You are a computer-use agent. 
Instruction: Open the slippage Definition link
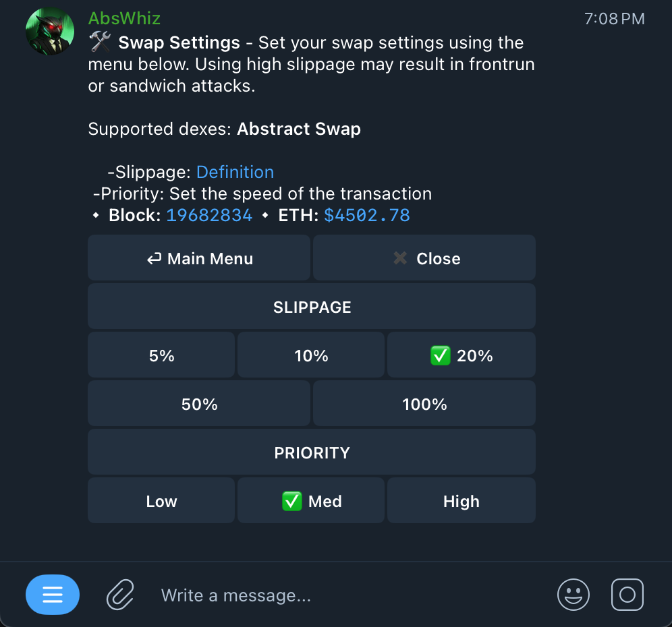click(235, 172)
